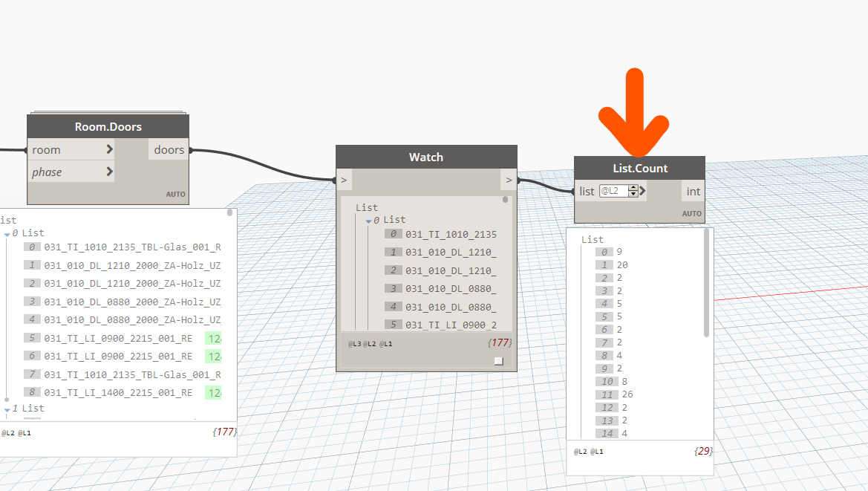Click the index badge 11 showing value 26
The width and height of the screenshot is (868, 491).
click(607, 394)
